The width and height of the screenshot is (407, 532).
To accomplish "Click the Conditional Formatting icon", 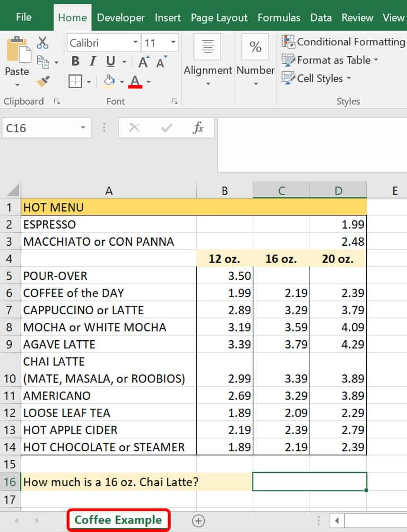I will (288, 42).
